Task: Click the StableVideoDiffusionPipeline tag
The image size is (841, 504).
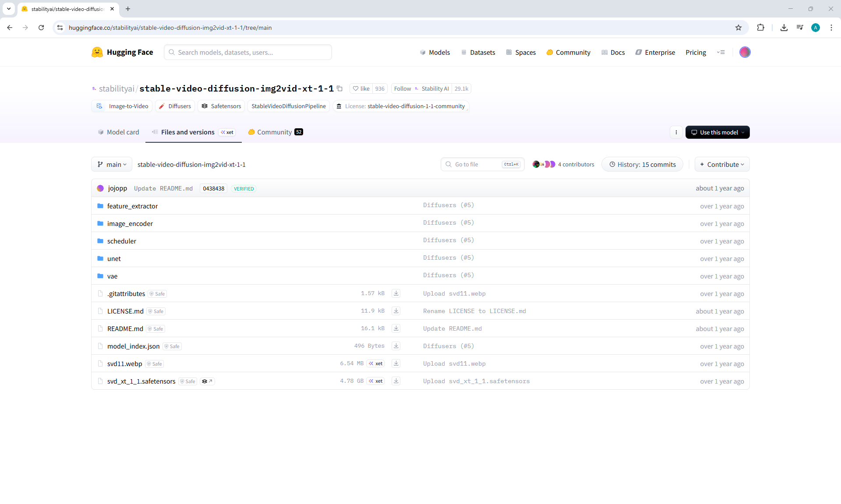Action: coord(288,106)
